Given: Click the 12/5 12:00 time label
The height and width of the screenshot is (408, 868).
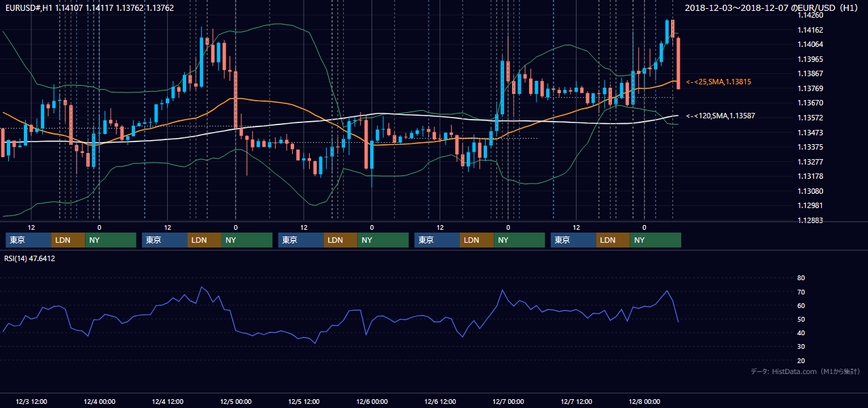Looking at the screenshot, I should pos(304,401).
